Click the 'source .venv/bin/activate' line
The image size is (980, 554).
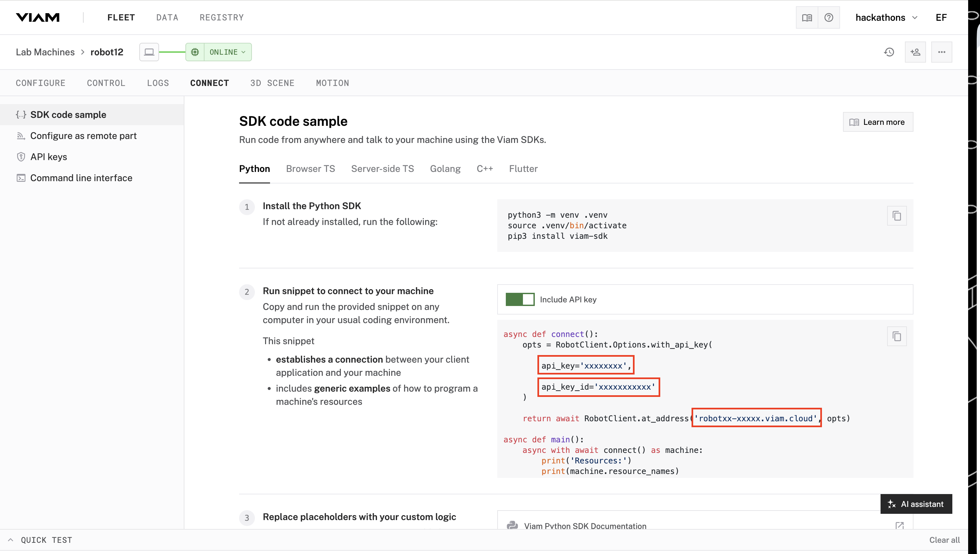tap(567, 225)
